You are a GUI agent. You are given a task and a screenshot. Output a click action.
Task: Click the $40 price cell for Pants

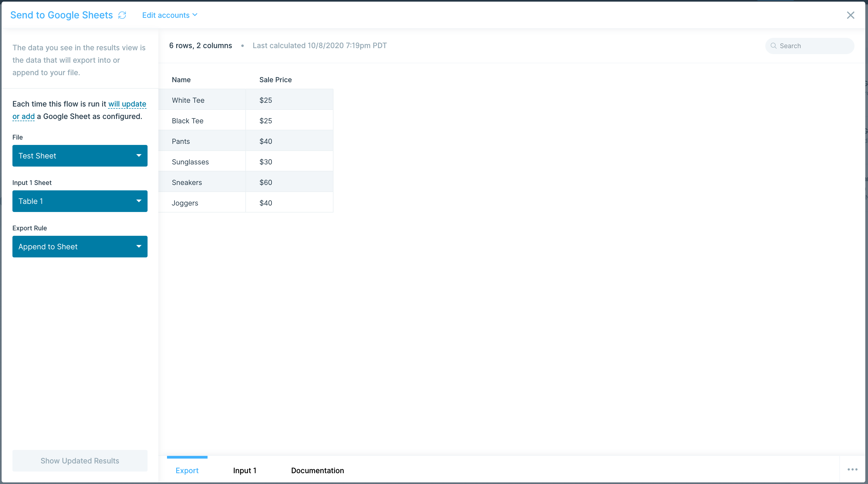coord(289,141)
